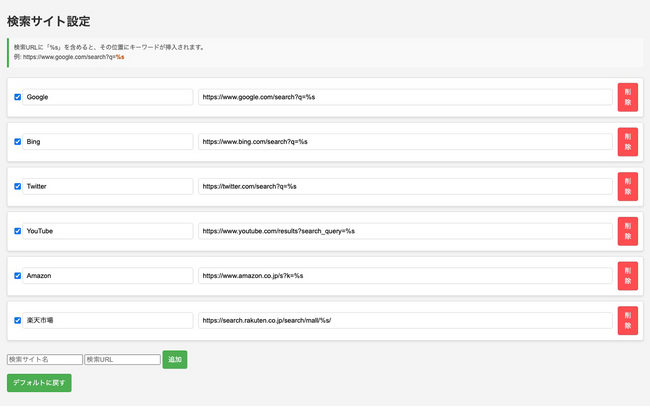Select the Rakuten search URL field
650x407 pixels.
coord(405,321)
